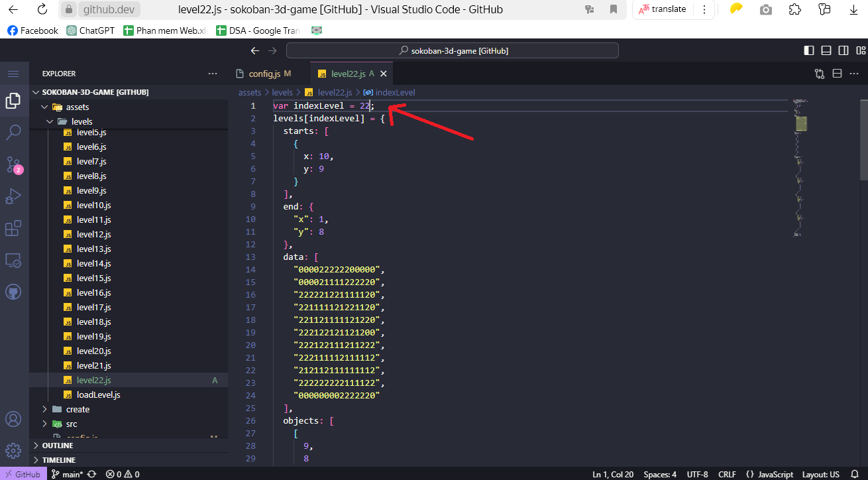Change encoding via UTF-8 status item
This screenshot has width=868, height=480.
697,474
